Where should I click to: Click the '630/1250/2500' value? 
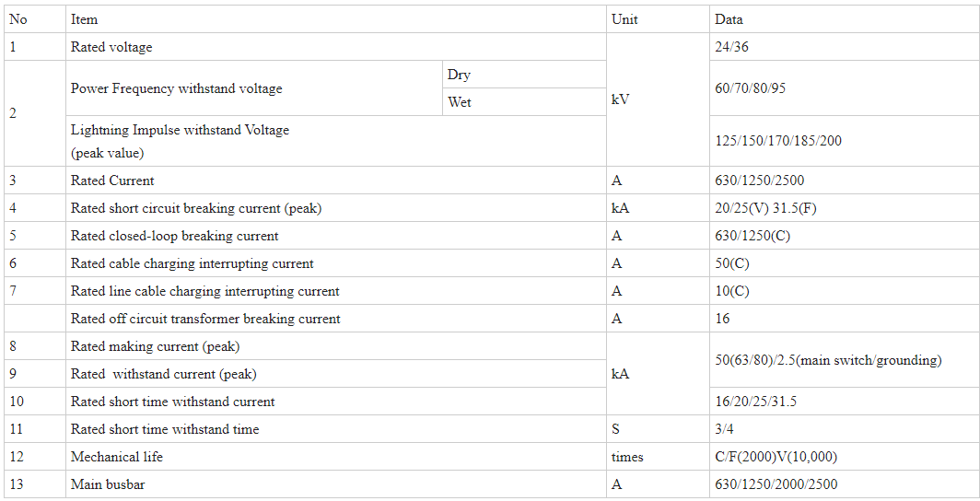[x=759, y=181]
